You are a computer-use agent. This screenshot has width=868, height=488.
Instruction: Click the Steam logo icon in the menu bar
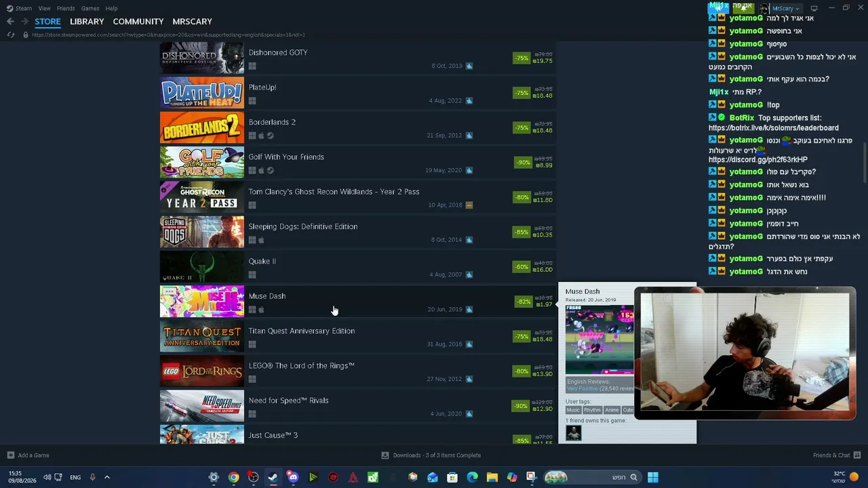9,8
